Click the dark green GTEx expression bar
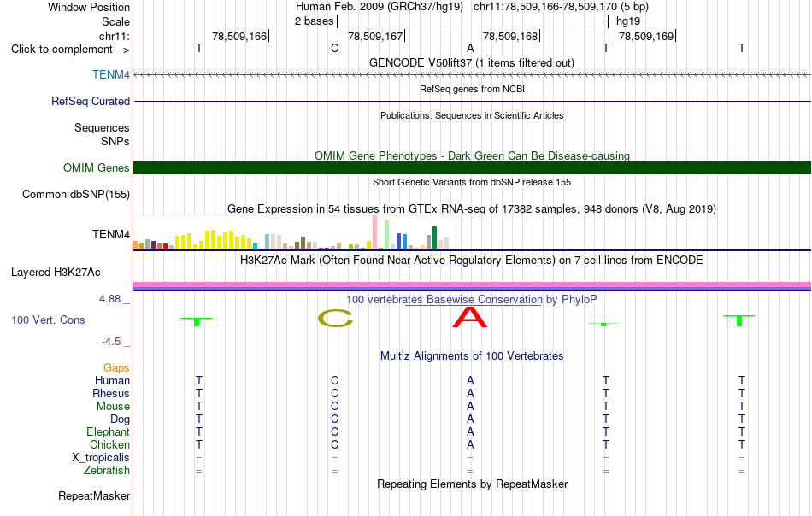 pos(434,237)
